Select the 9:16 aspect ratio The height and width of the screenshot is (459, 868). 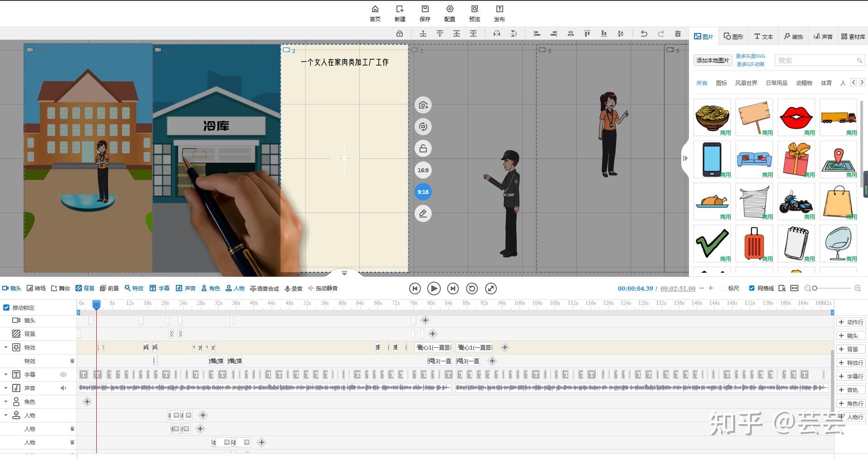tap(423, 192)
